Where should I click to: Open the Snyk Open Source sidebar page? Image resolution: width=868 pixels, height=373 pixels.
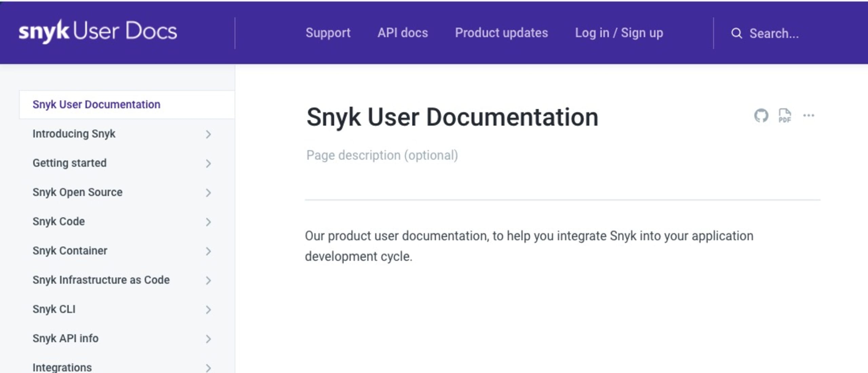coord(77,192)
